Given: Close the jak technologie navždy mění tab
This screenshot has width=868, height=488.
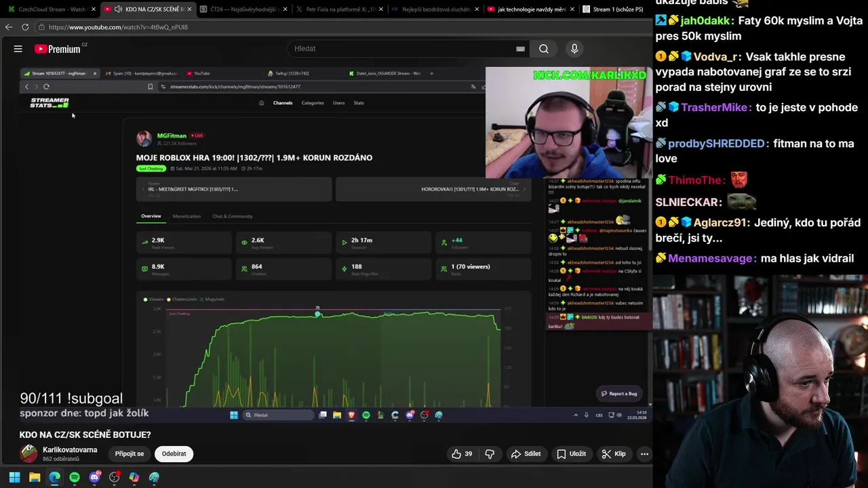Looking at the screenshot, I should (x=572, y=9).
